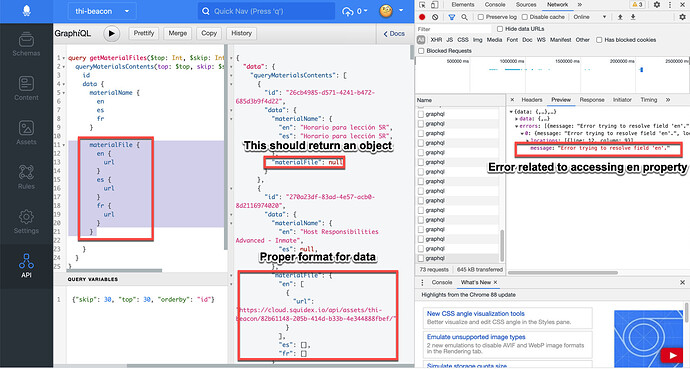The width and height of the screenshot is (690, 369).
Task: Open the Rules section in the sidebar
Action: coord(26,177)
